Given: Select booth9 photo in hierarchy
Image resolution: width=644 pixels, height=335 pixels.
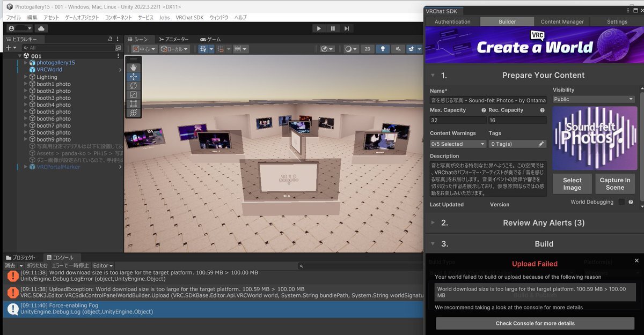Looking at the screenshot, I should (x=53, y=139).
